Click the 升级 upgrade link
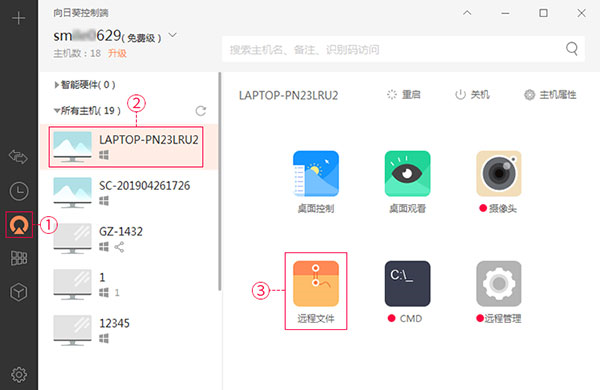Viewport: 600px width, 390px height. click(x=117, y=53)
